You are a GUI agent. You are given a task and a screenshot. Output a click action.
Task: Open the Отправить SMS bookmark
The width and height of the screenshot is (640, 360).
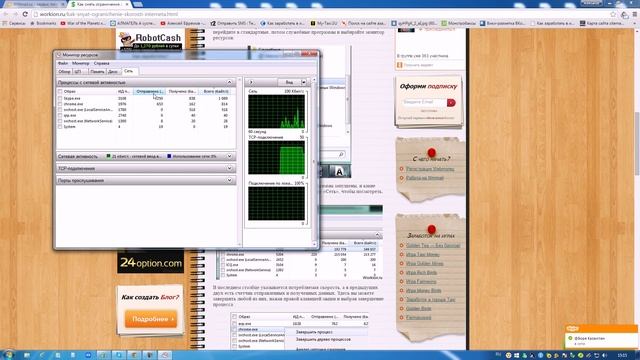coord(233,23)
